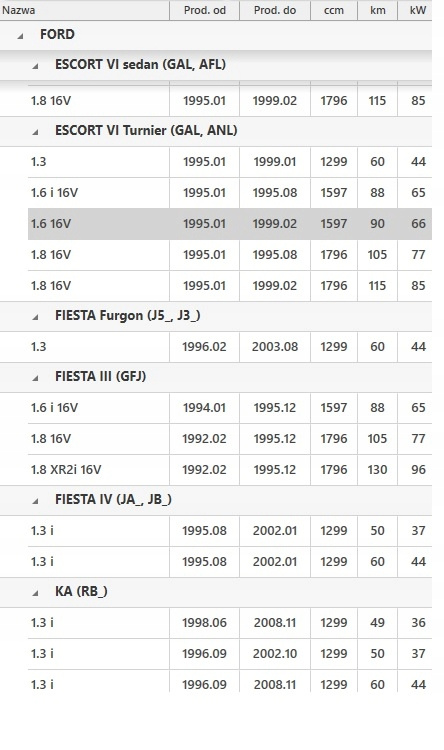Select the 1.8 XR2i 16V row
This screenshot has width=444, height=750.
pyautogui.click(x=230, y=470)
